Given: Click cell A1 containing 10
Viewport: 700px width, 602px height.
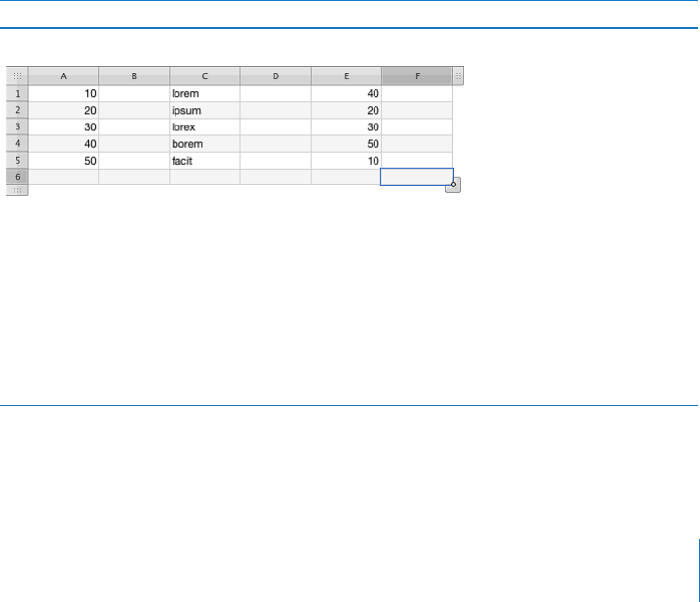Looking at the screenshot, I should click(x=64, y=94).
